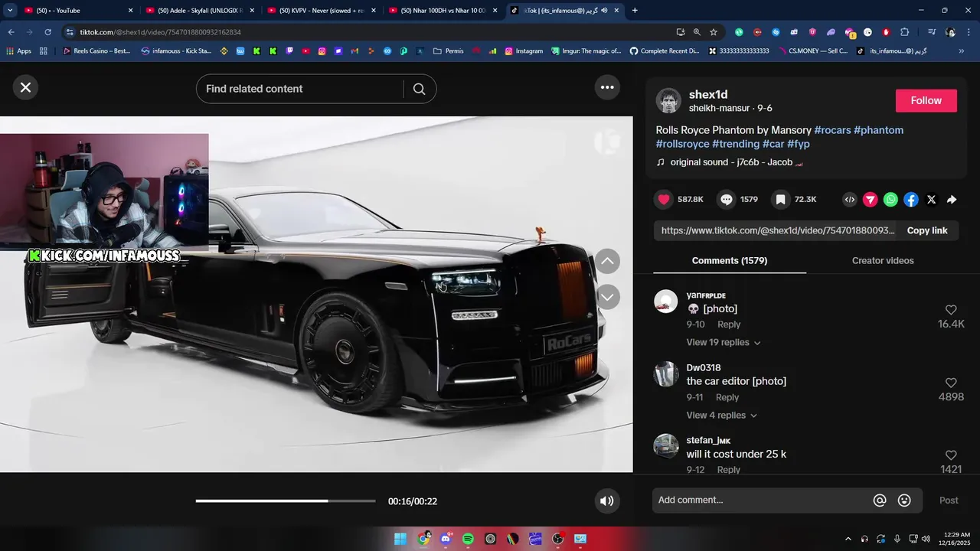Share to WhatsApp icon
The height and width of the screenshot is (551, 980).
890,200
